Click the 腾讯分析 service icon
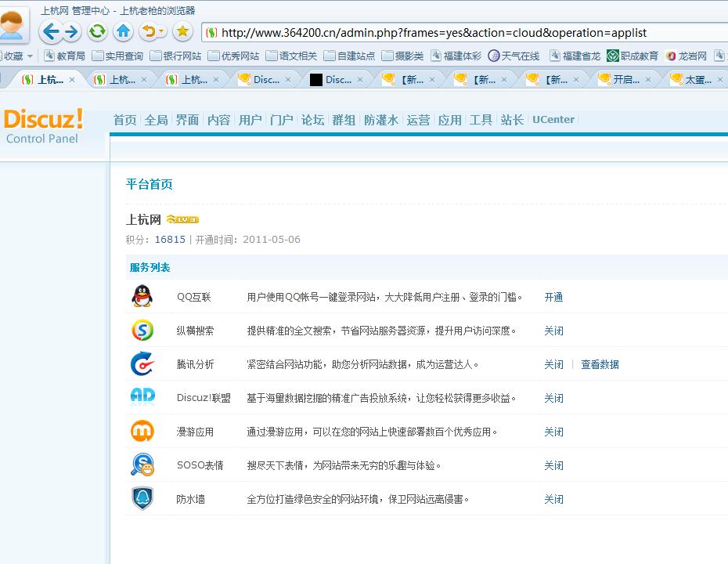 click(x=142, y=364)
